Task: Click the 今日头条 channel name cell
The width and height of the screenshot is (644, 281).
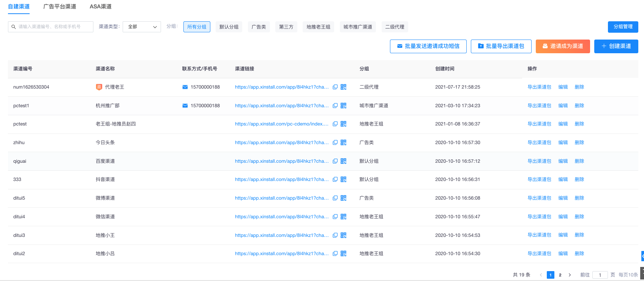Action: pos(105,143)
